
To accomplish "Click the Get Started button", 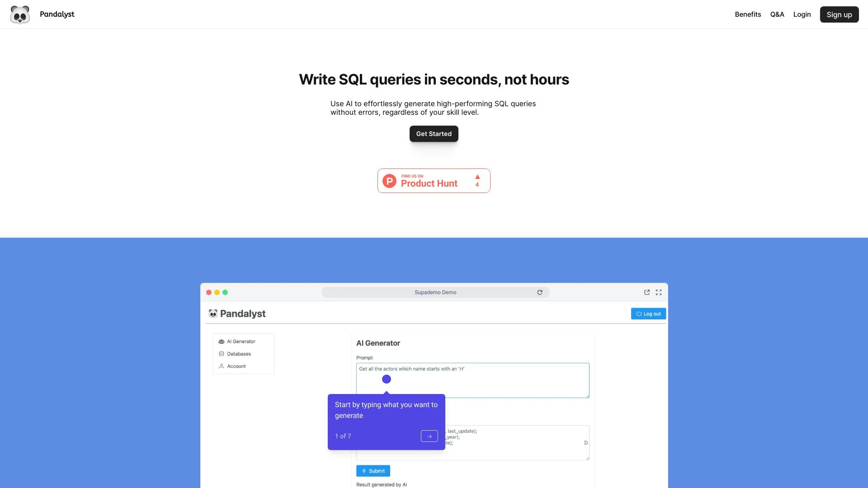I will [x=434, y=133].
